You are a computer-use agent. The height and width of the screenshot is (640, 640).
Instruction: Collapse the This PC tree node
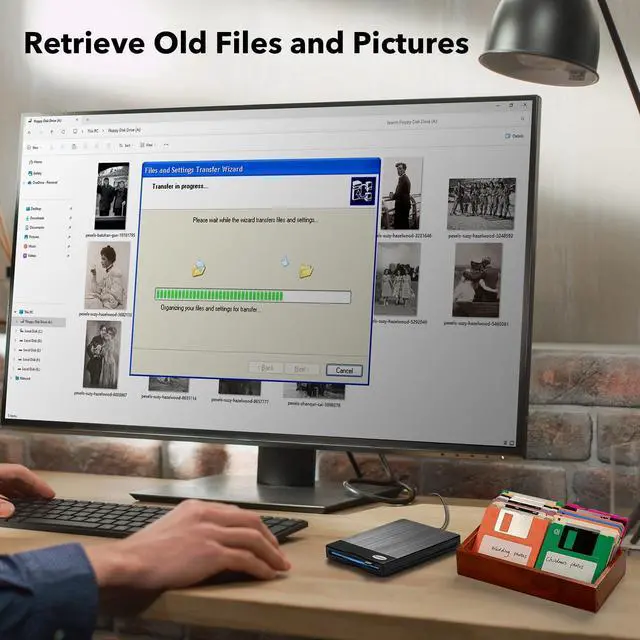tap(17, 312)
